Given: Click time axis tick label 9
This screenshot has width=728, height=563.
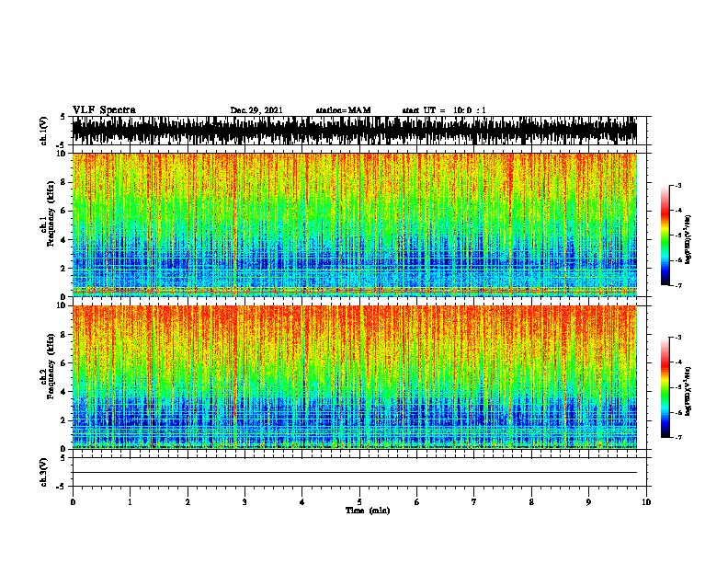Looking at the screenshot, I should tap(588, 501).
